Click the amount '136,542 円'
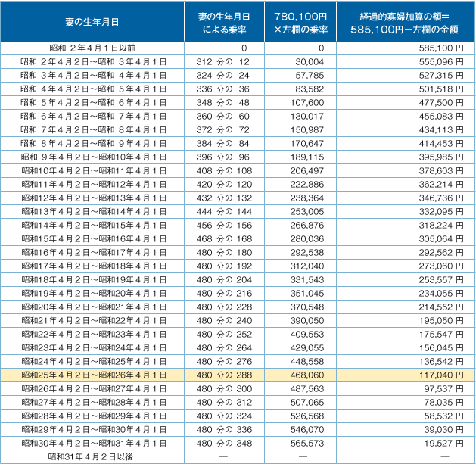The image size is (476, 464). tap(441, 362)
